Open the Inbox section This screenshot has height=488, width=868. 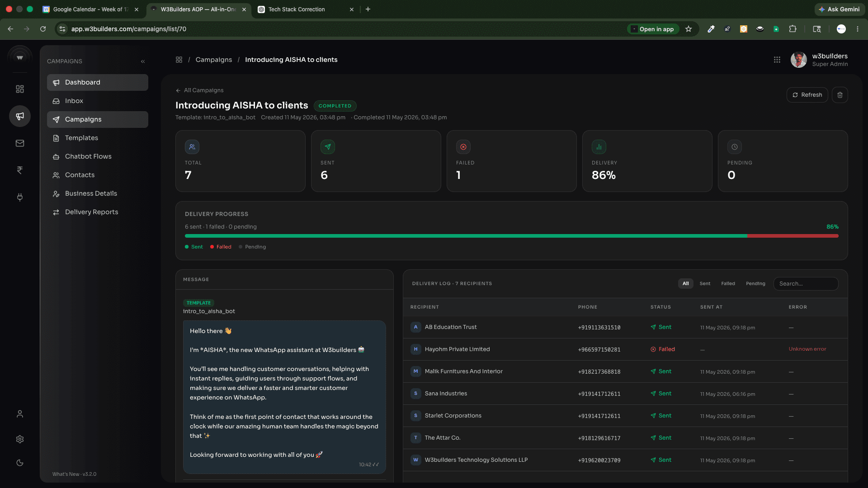[98, 101]
